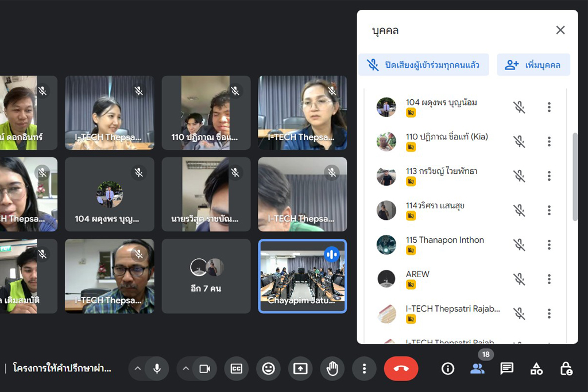Click muted mic icon on 104 ผดุงพร tile

point(139,172)
